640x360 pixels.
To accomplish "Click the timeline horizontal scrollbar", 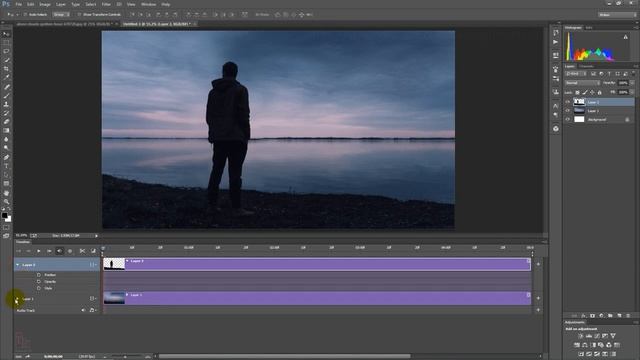I will pos(284,356).
